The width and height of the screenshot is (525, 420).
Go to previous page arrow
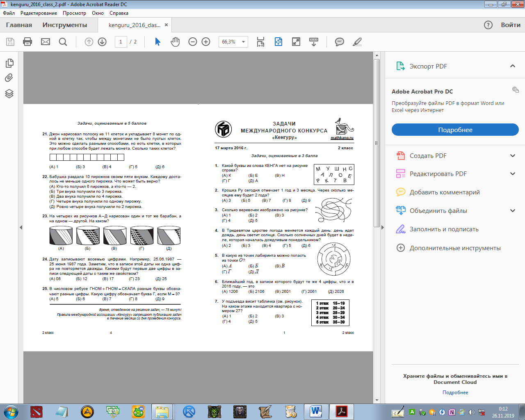coord(89,42)
